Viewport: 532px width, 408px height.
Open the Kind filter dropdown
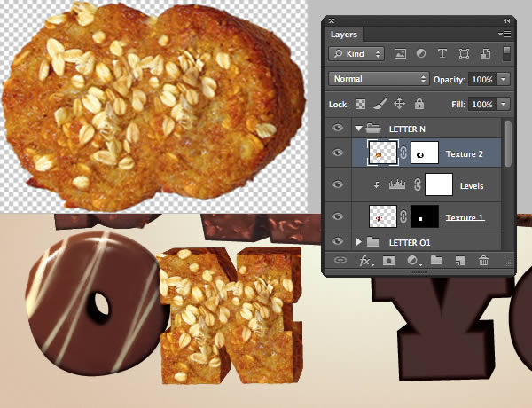tap(356, 53)
